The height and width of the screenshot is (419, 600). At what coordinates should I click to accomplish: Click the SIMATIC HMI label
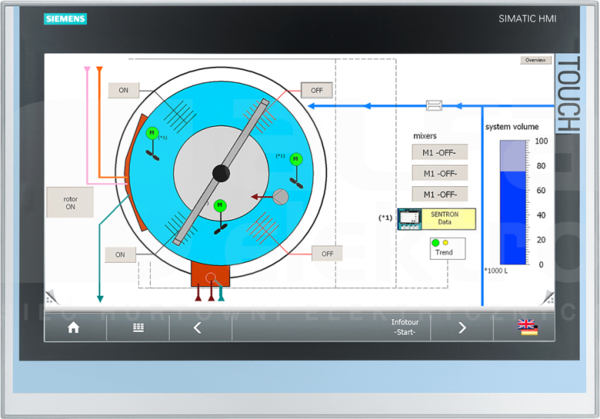point(527,19)
